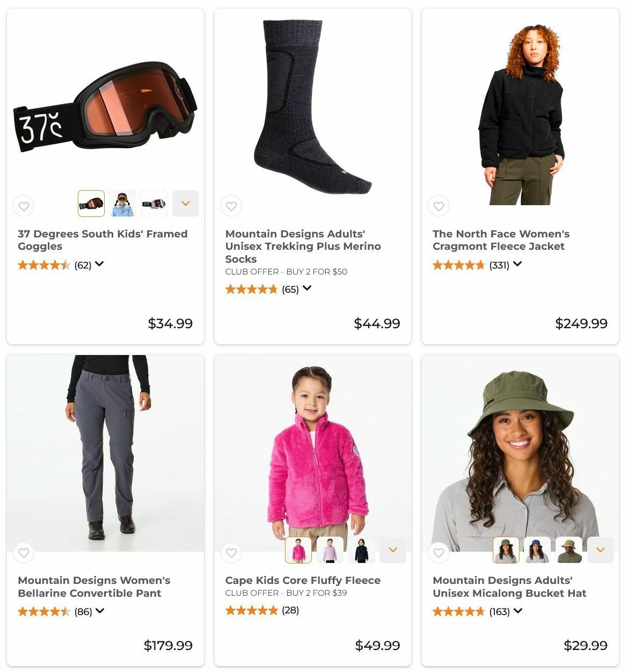Screen dimensions: 628x672
Task: Heart the Cape Kids Core Fluffy Fleece
Action: coord(231,553)
